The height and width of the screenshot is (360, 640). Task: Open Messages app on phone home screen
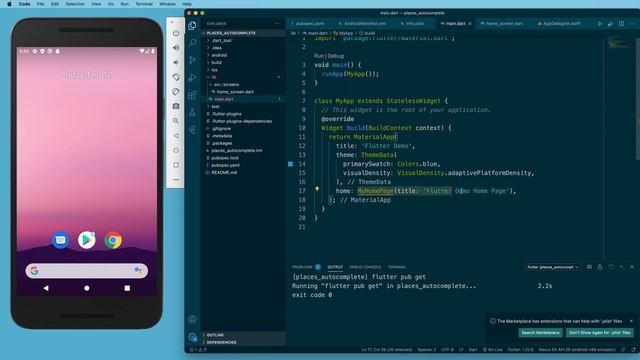coord(60,240)
